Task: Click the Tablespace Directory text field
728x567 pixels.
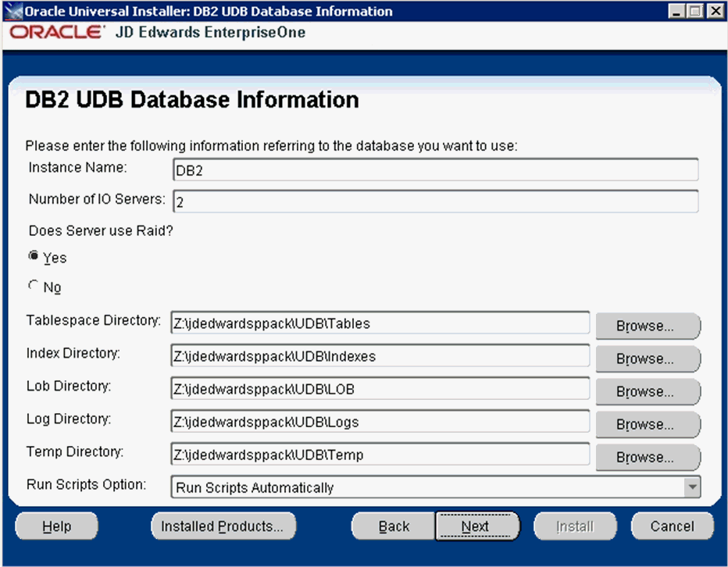Action: (x=380, y=323)
